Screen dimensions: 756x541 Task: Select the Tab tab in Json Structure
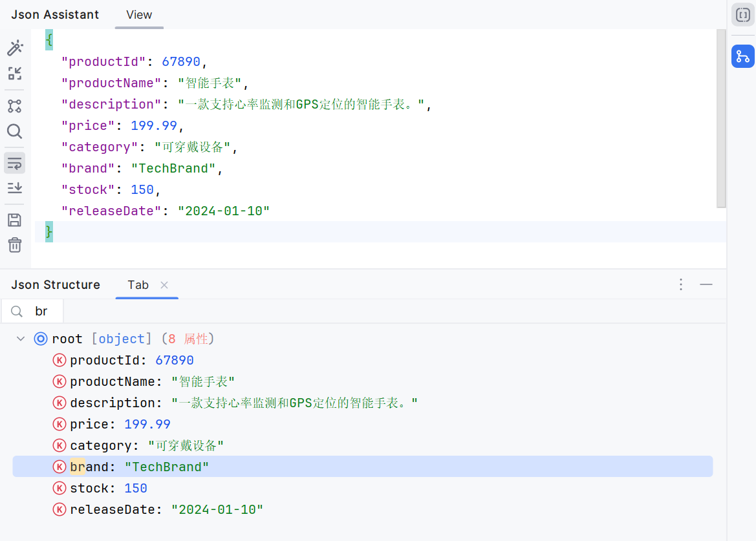coord(138,284)
